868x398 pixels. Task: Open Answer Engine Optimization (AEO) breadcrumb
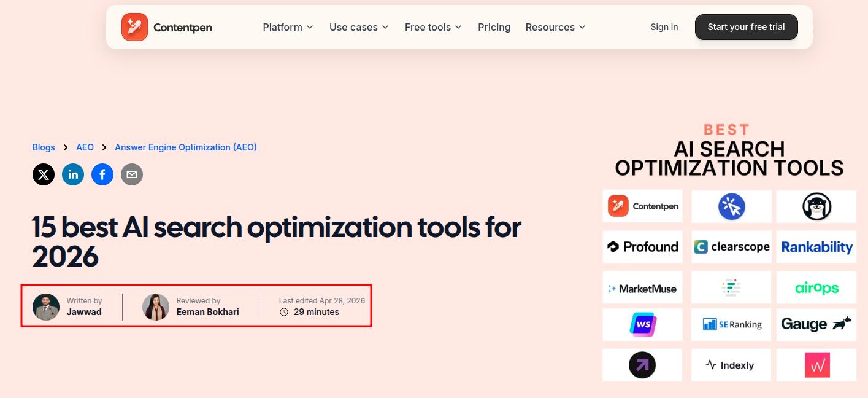(x=186, y=147)
